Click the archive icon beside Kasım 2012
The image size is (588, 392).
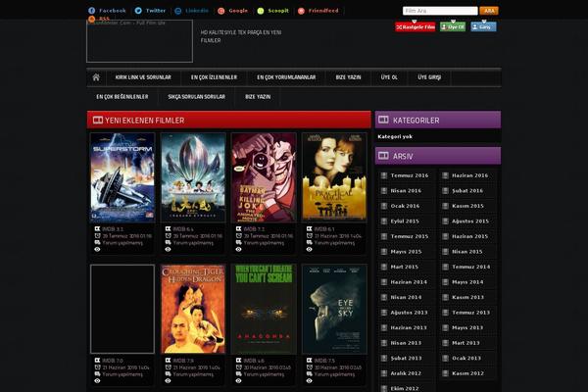tap(445, 373)
